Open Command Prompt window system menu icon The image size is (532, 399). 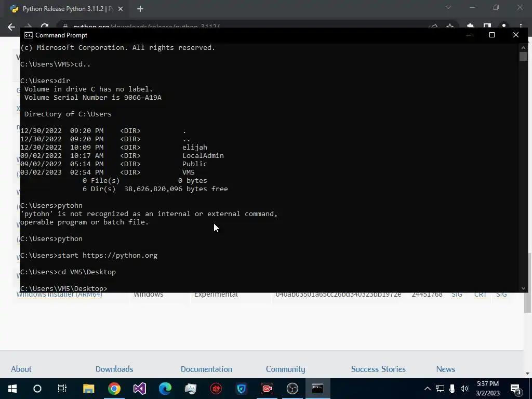[x=29, y=35]
